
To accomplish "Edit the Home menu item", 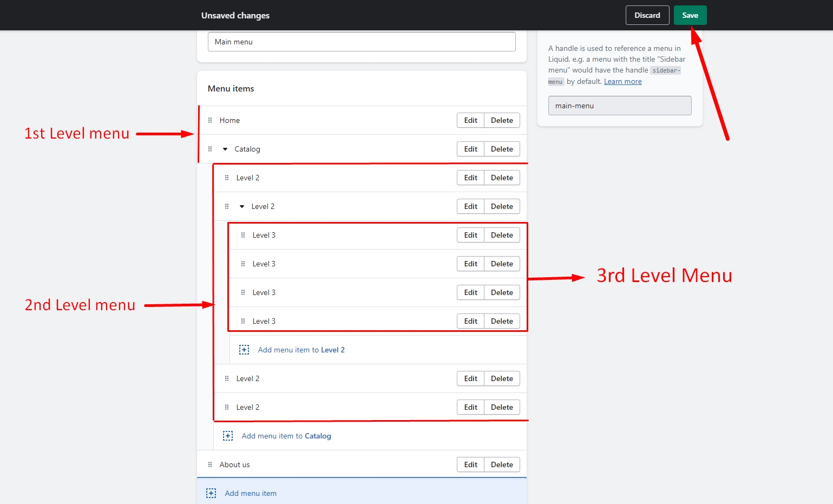I will [470, 120].
